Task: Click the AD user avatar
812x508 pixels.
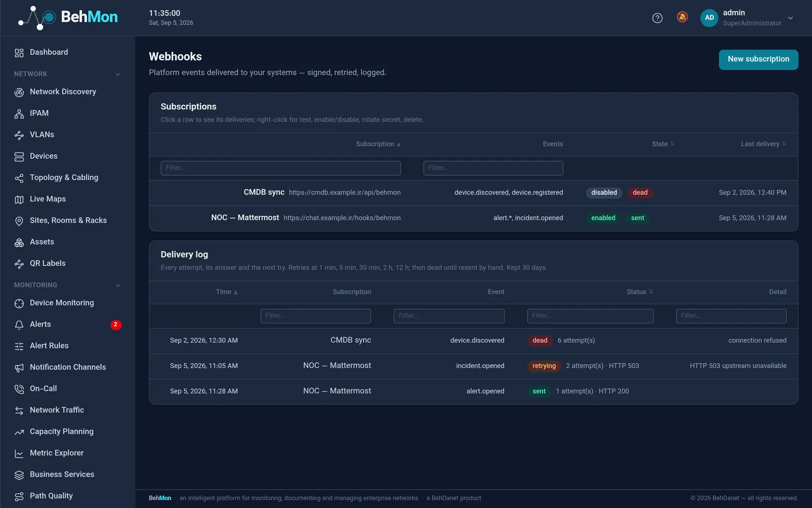Action: tap(709, 18)
